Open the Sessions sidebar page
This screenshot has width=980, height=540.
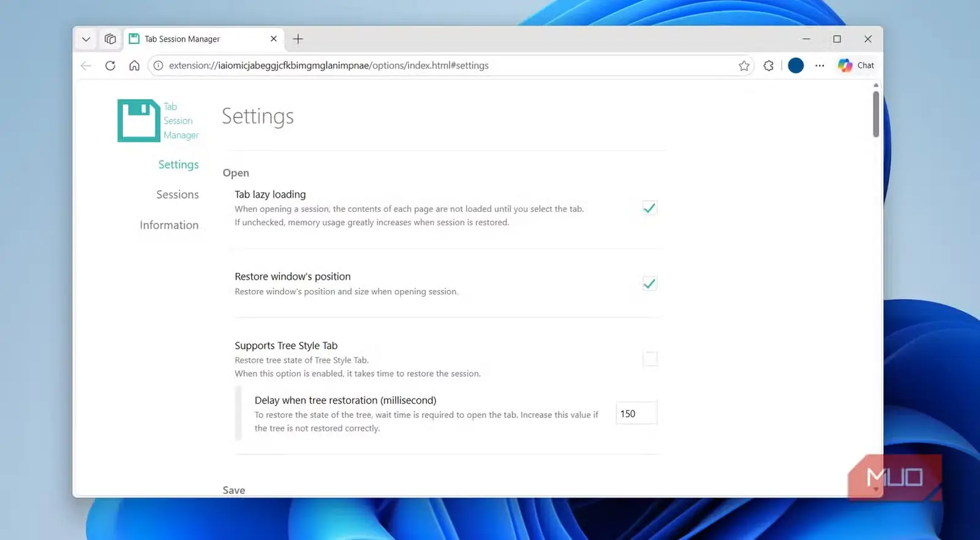click(178, 195)
